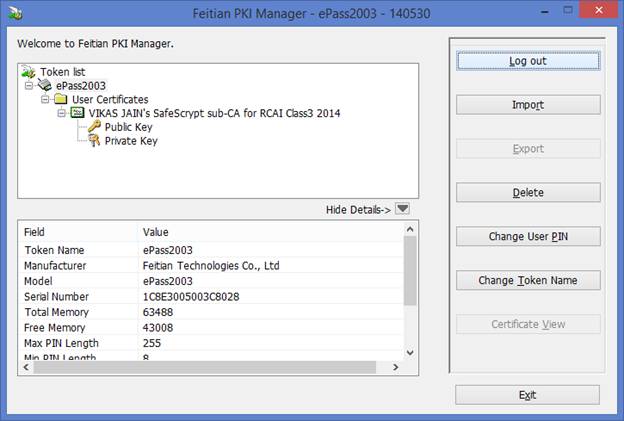Screen dimensions: 624x421
Task: Close the Feitian PKI Manager window
Action: tap(599, 10)
